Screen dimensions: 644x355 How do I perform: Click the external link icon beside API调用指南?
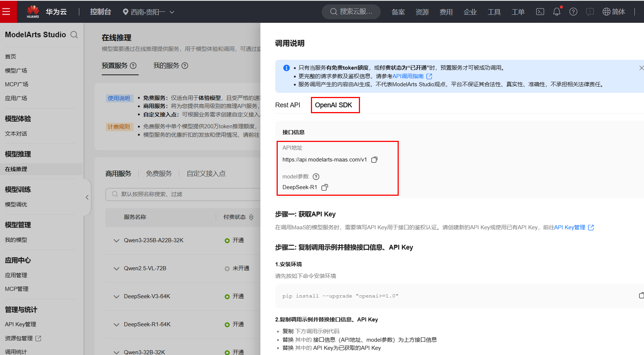click(429, 76)
